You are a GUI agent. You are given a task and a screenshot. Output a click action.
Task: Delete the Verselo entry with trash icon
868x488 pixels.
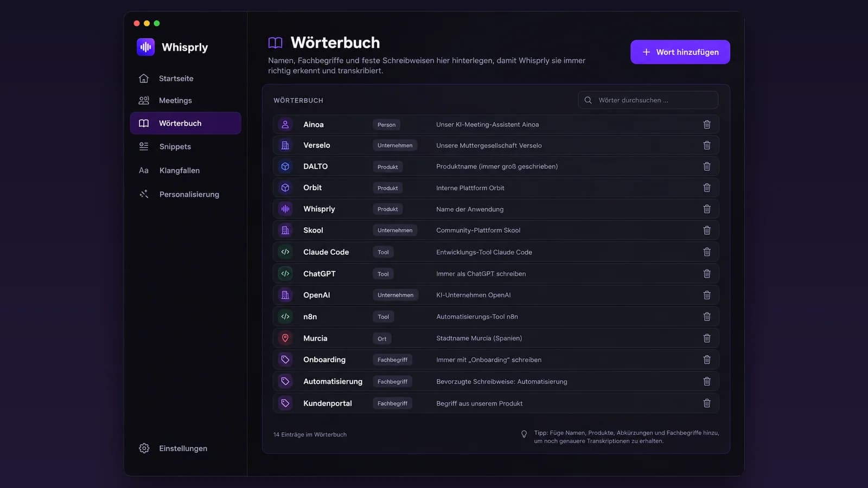(707, 145)
